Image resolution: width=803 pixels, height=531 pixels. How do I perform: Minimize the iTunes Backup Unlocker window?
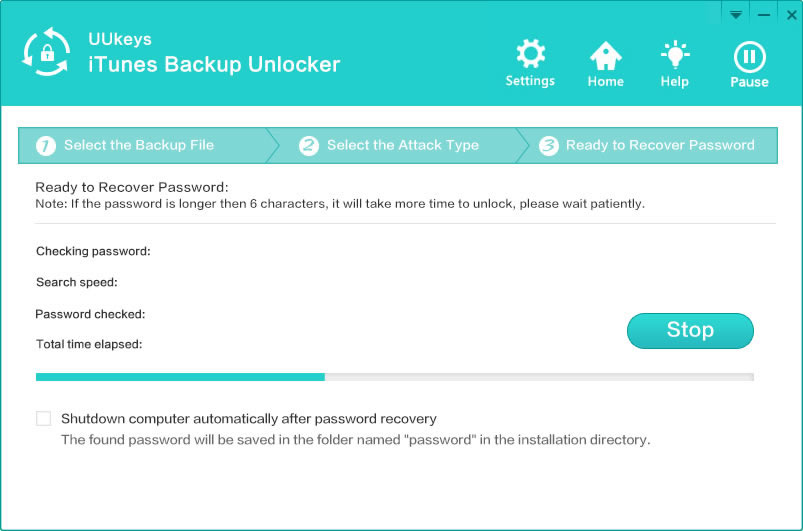pos(763,15)
